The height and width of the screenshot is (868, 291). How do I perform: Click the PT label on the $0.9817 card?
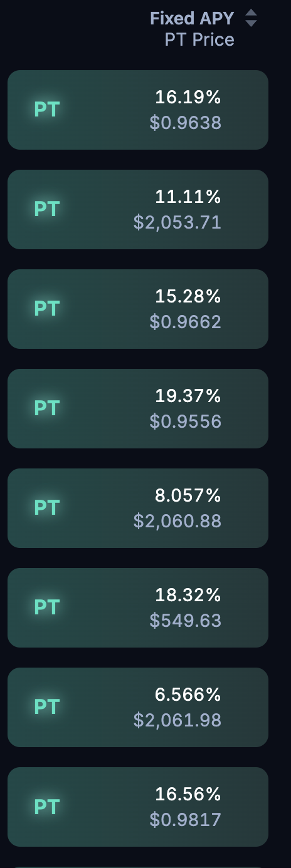pos(46,807)
